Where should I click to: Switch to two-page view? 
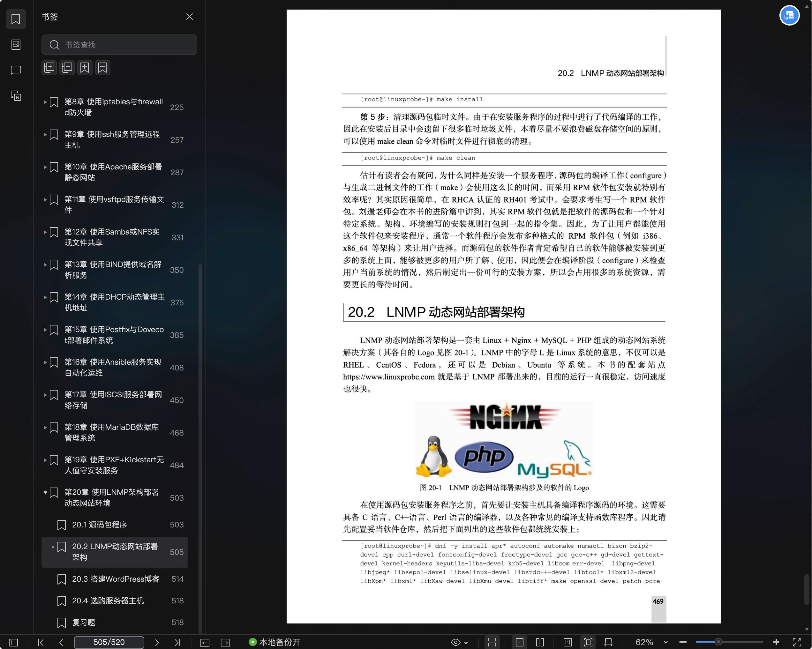pos(540,642)
